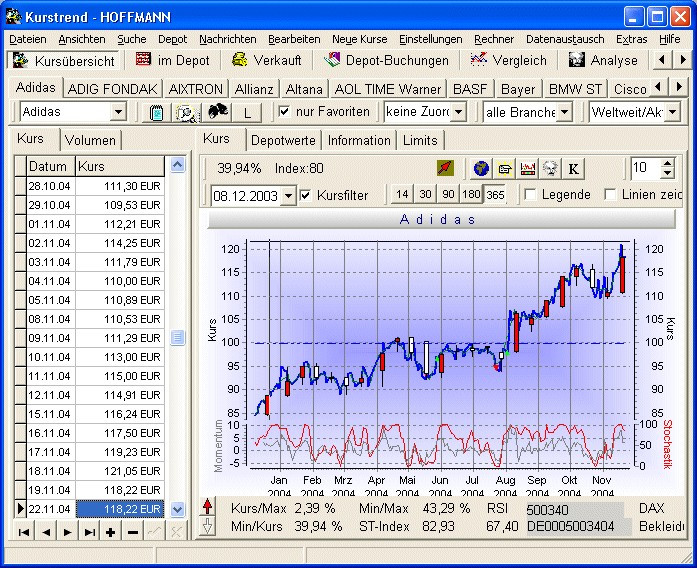Image resolution: width=697 pixels, height=568 pixels.
Task: Click the red up arrow at chart bottom
Action: (207, 507)
